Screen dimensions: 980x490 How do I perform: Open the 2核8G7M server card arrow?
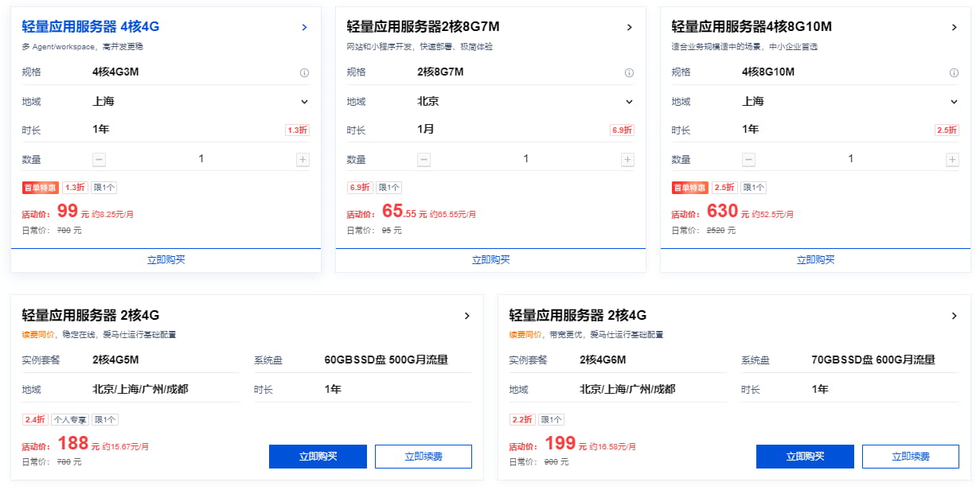pyautogui.click(x=629, y=27)
